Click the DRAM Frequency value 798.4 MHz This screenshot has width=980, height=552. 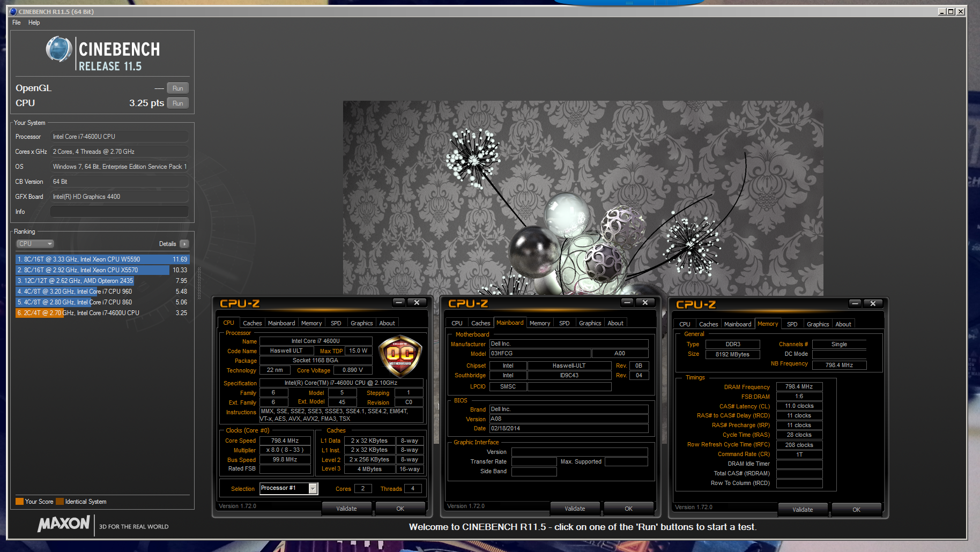tap(799, 387)
